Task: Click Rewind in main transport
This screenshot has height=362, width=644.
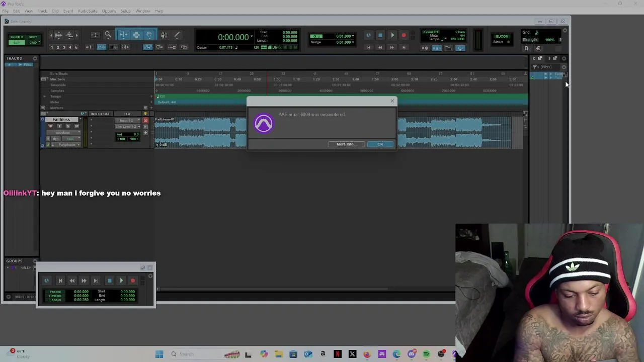Action: tap(380, 48)
